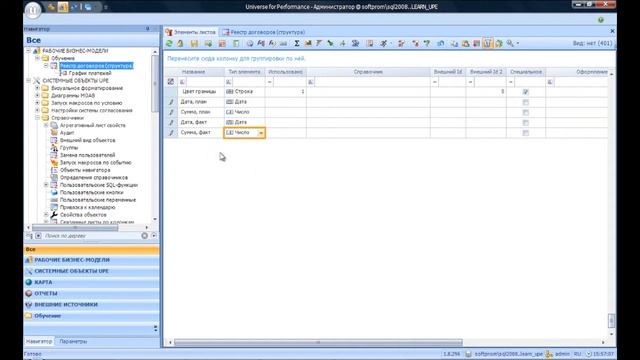The image size is (640, 360).
Task: Click the admin user icon in status bar
Action: [x=549, y=354]
